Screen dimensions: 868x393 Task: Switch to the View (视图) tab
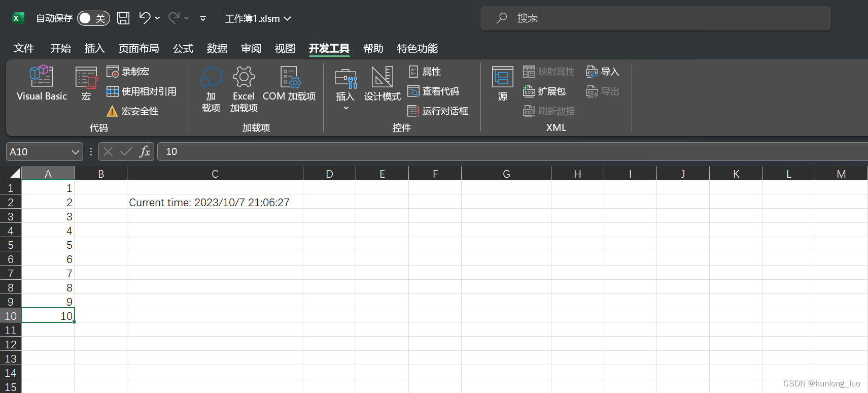[285, 48]
